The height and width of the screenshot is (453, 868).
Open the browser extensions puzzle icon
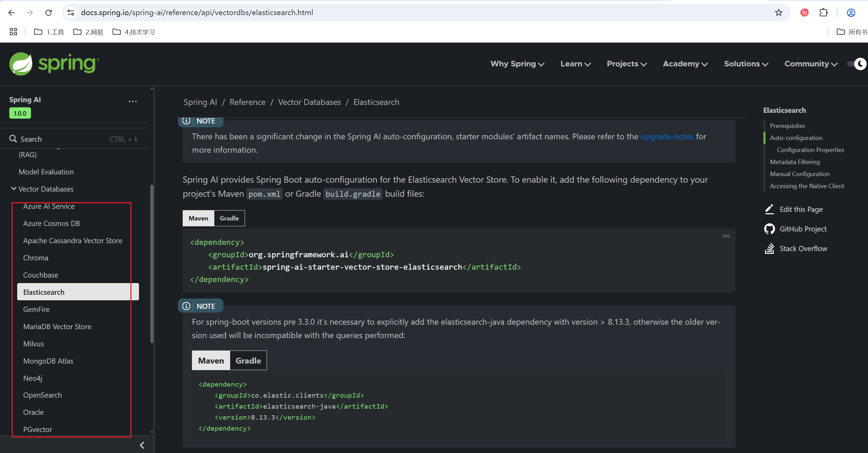pyautogui.click(x=823, y=13)
